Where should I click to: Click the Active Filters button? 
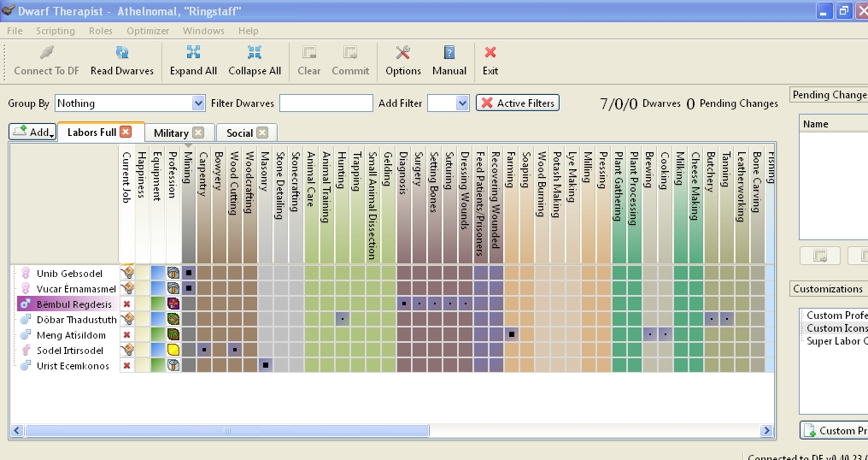tap(518, 103)
